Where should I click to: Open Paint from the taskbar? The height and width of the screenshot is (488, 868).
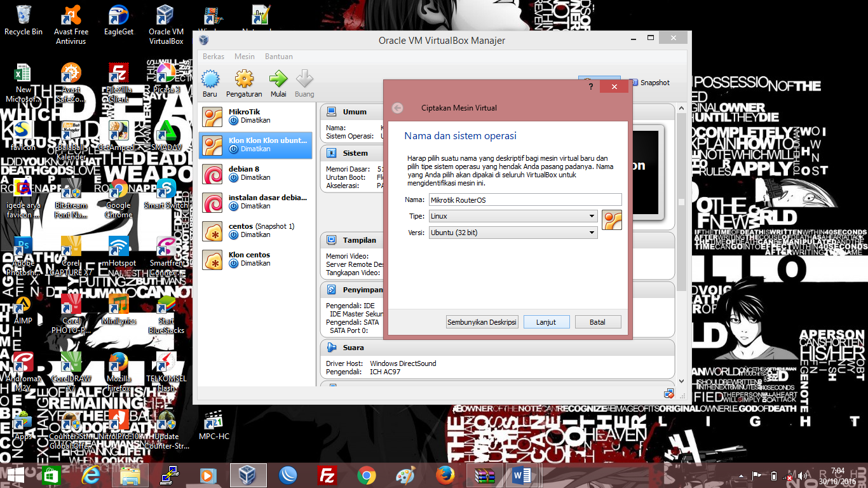405,475
